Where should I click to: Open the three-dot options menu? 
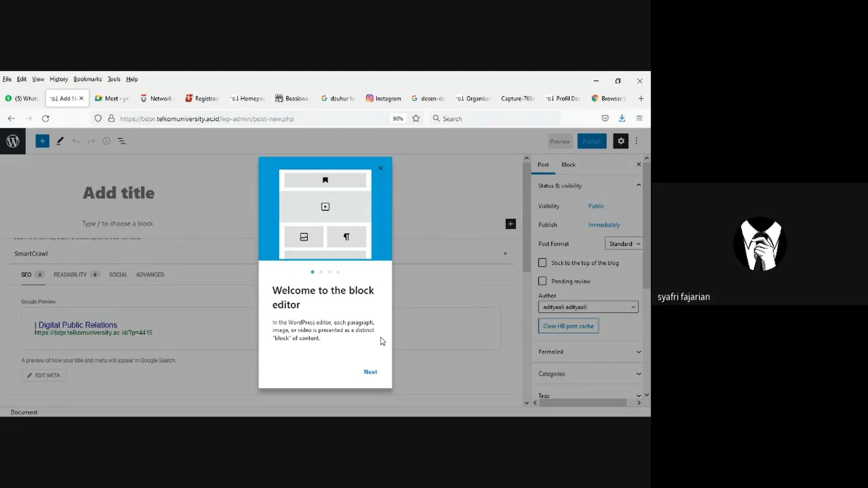click(637, 141)
